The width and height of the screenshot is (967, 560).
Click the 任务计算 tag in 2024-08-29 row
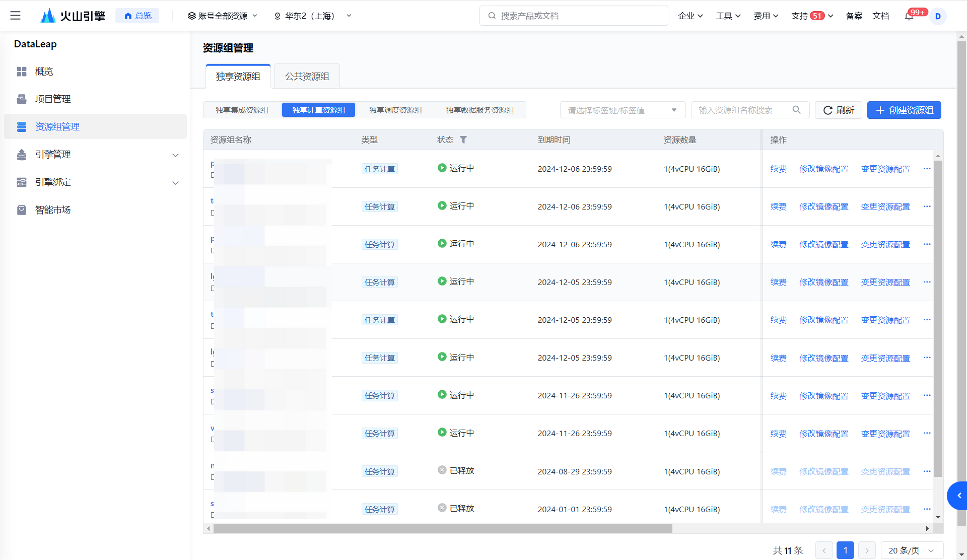[x=380, y=471]
